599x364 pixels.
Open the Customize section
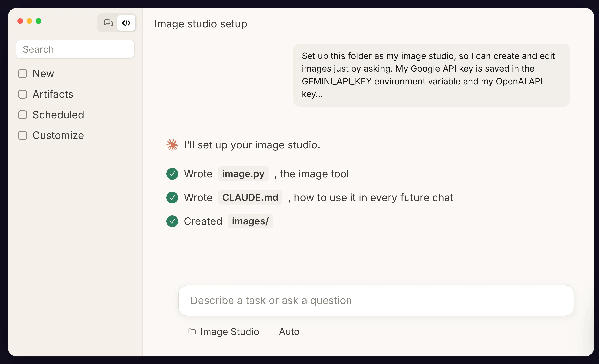coord(58,136)
